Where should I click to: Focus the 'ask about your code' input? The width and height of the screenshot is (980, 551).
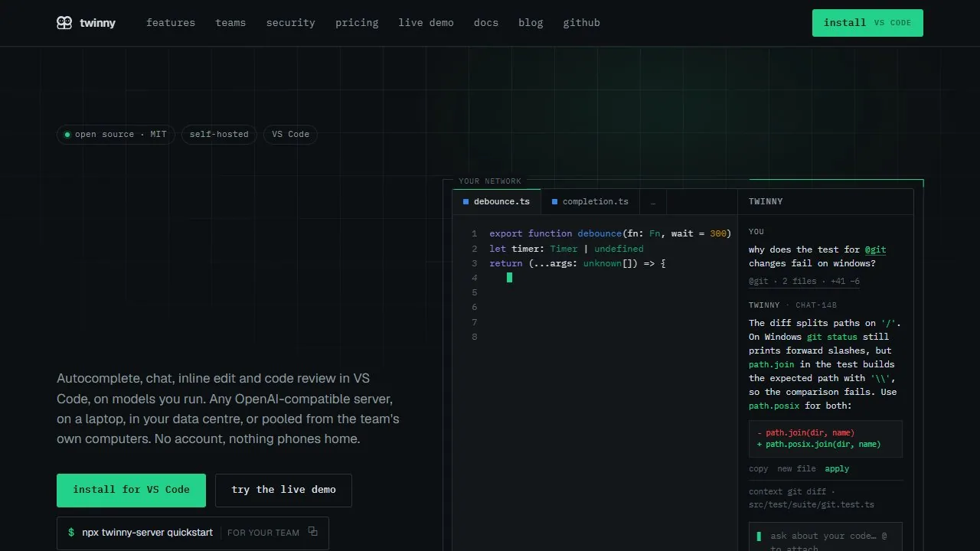tap(825, 537)
